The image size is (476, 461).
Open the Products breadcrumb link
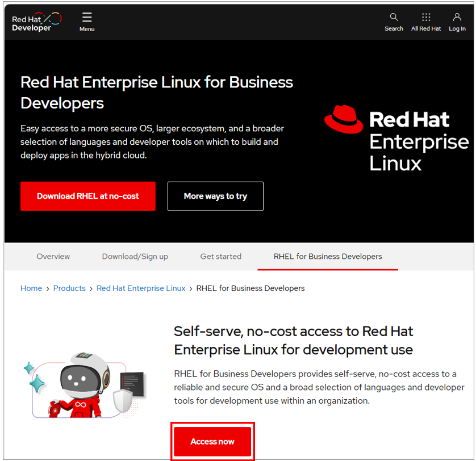[x=69, y=288]
